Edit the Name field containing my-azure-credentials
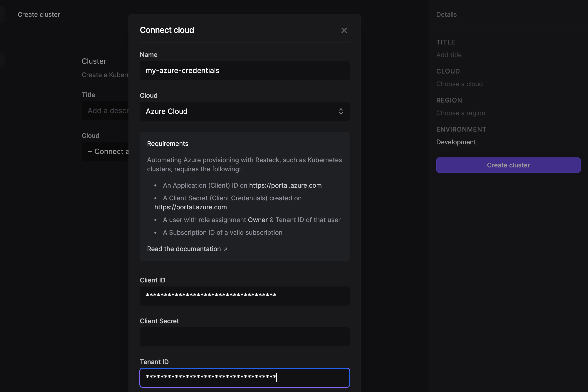 click(x=245, y=71)
